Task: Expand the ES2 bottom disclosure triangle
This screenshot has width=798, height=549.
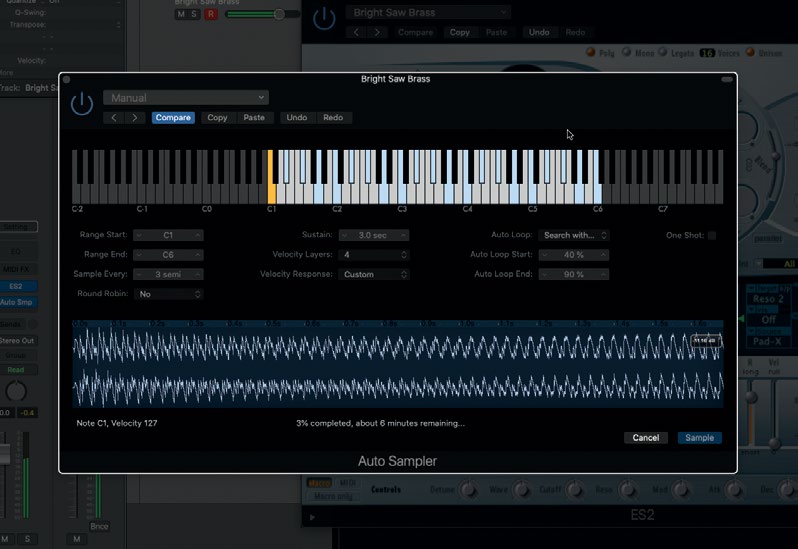Action: click(312, 517)
